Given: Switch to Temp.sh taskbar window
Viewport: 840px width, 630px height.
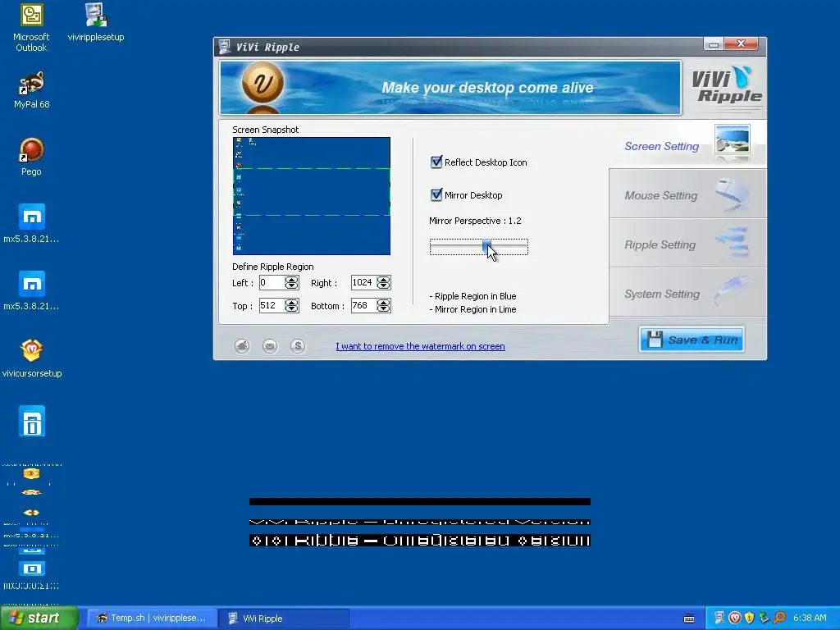Looking at the screenshot, I should [152, 619].
